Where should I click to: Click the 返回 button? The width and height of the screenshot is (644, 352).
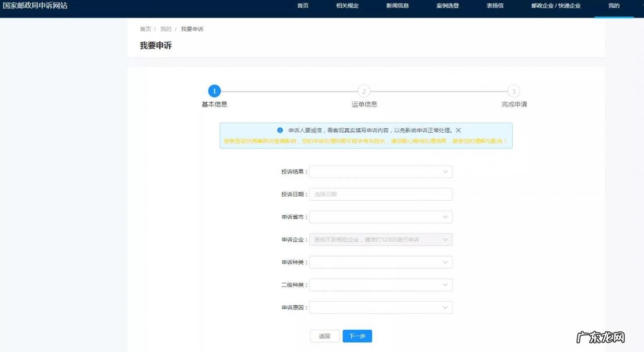(x=325, y=336)
